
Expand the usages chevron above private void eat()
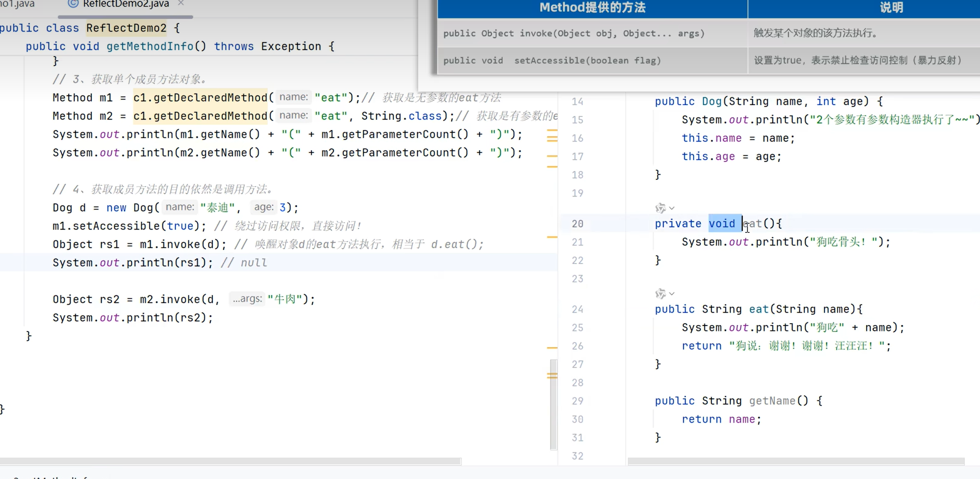(x=672, y=208)
